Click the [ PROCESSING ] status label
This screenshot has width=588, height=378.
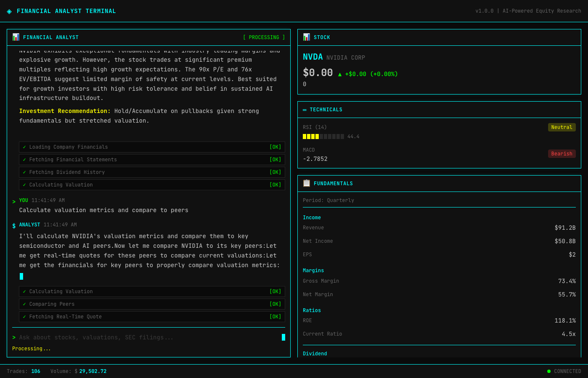pyautogui.click(x=264, y=37)
